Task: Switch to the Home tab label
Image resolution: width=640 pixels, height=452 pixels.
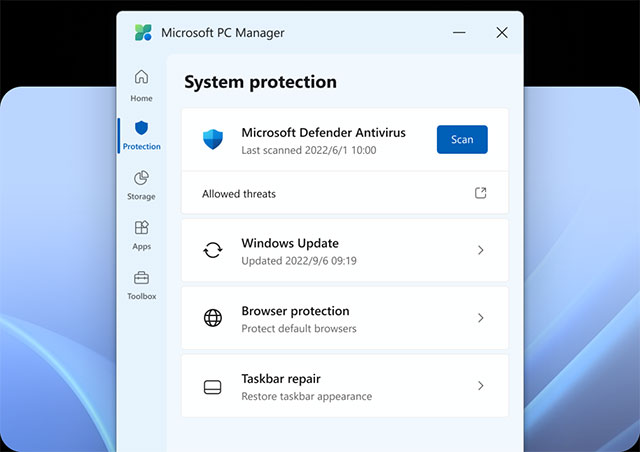Action: (141, 98)
